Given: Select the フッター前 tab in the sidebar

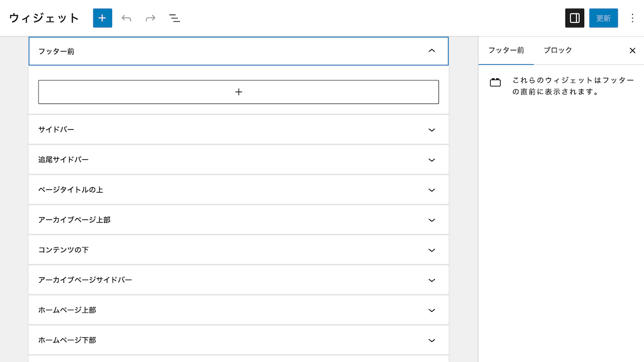Looking at the screenshot, I should pyautogui.click(x=506, y=50).
